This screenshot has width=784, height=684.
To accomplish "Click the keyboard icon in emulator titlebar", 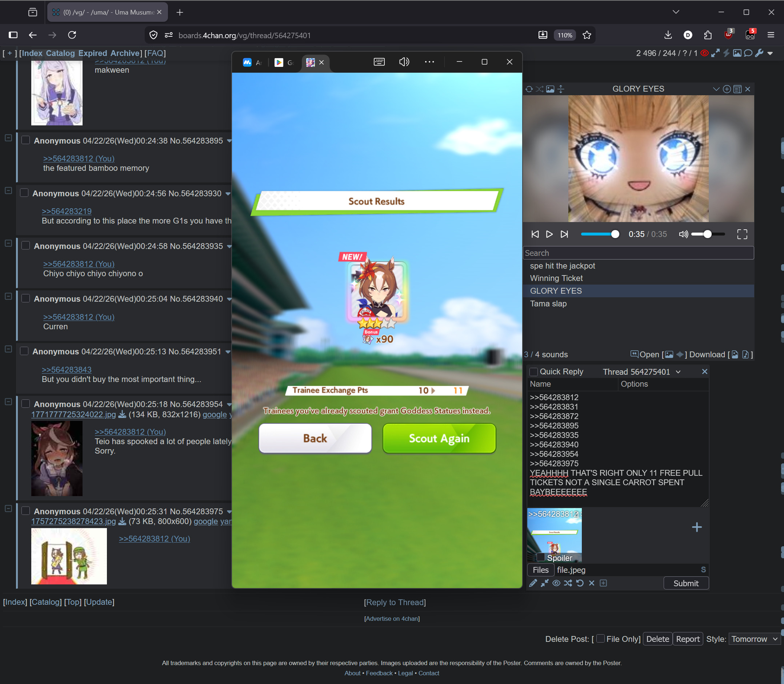I will click(x=379, y=62).
